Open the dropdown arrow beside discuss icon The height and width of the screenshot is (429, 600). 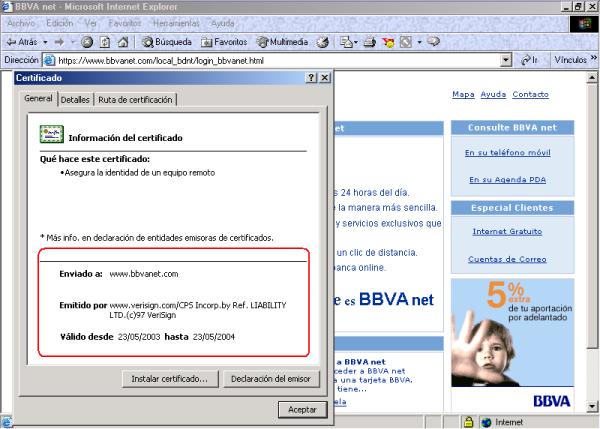click(x=419, y=42)
